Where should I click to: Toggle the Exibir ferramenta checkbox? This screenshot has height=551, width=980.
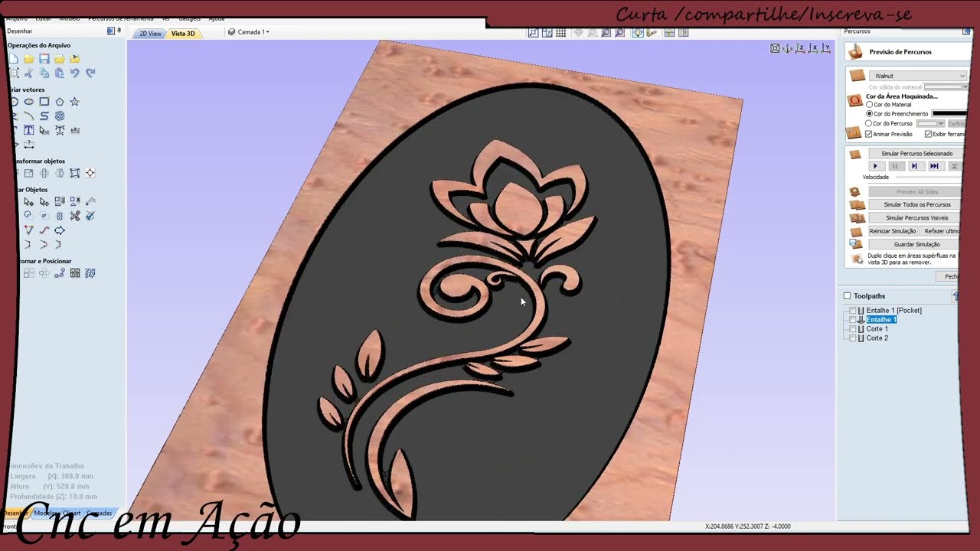click(928, 134)
